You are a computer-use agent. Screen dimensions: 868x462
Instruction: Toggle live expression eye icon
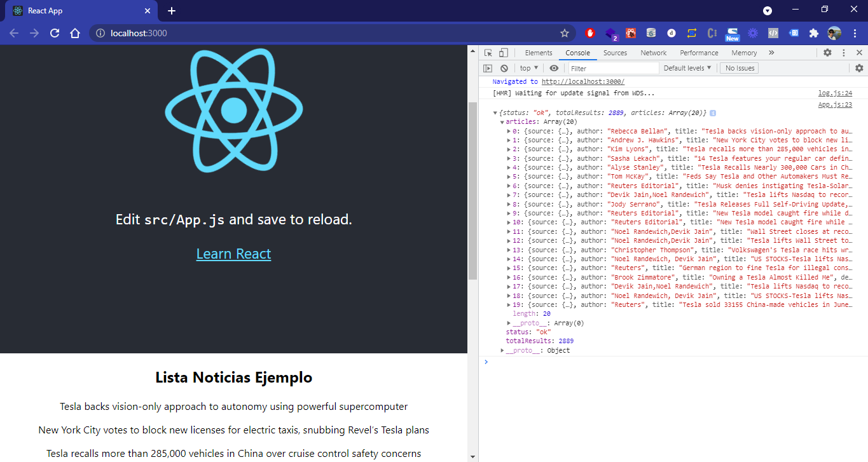click(555, 68)
